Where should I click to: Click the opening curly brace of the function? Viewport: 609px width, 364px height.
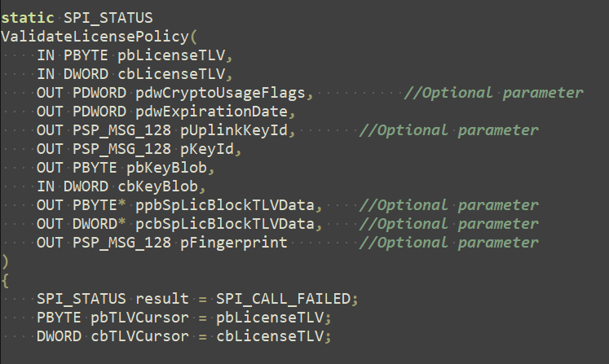coord(5,279)
